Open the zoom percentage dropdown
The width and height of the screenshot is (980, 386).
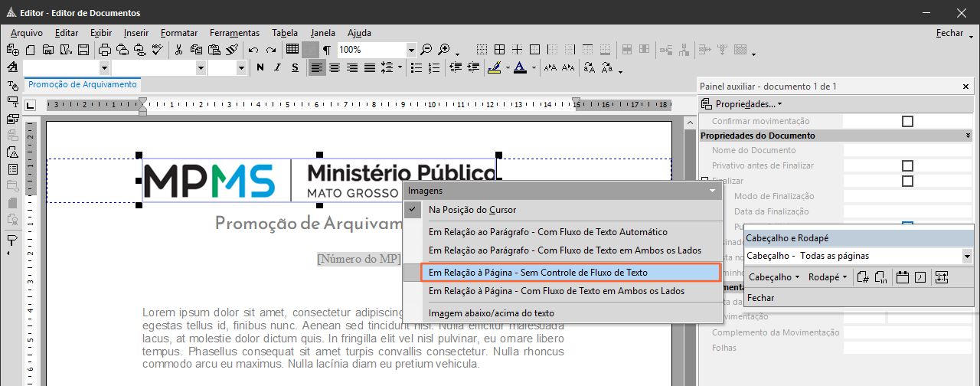pyautogui.click(x=411, y=50)
